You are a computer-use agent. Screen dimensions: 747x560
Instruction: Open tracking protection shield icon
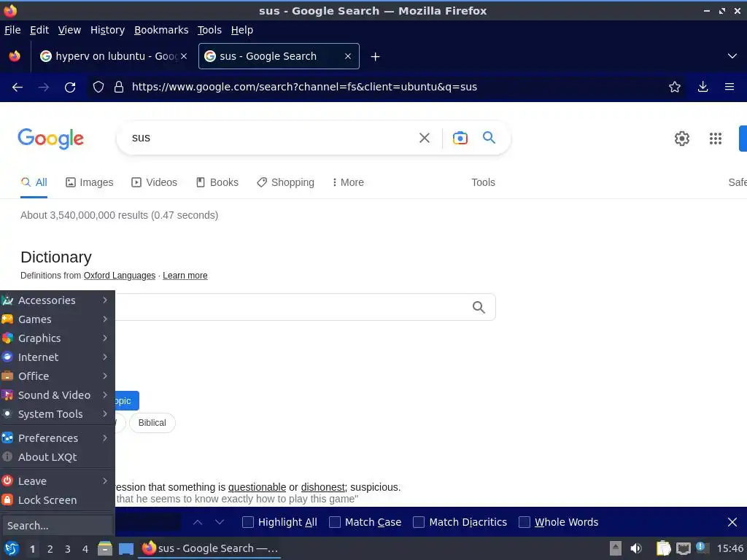click(x=98, y=87)
